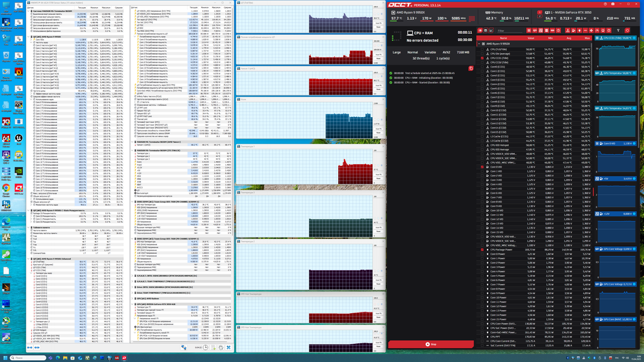Filter OCCT sensors by temperature thermometer icon

568,30
